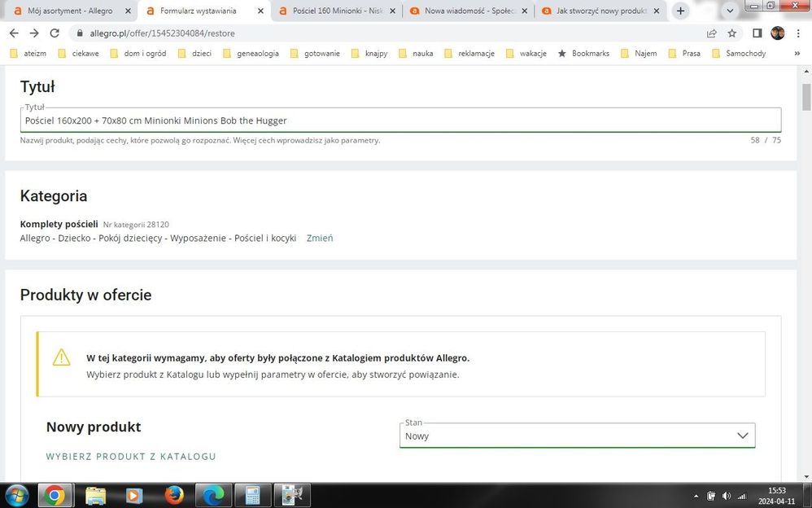
Task: Close the Pościel 160 Minionki tab
Action: (392, 11)
